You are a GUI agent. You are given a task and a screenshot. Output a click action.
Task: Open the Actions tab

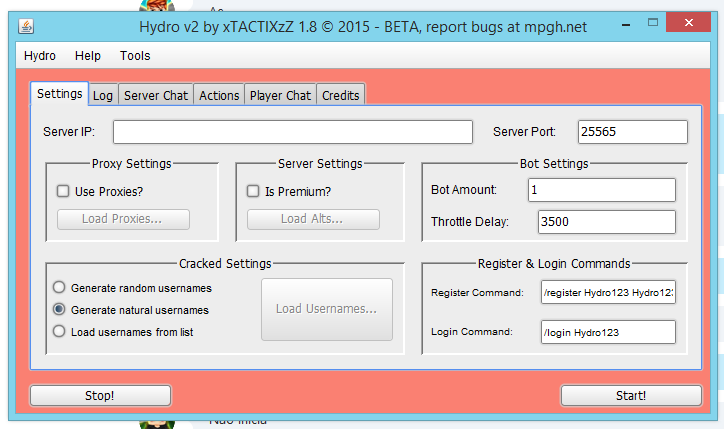(219, 96)
